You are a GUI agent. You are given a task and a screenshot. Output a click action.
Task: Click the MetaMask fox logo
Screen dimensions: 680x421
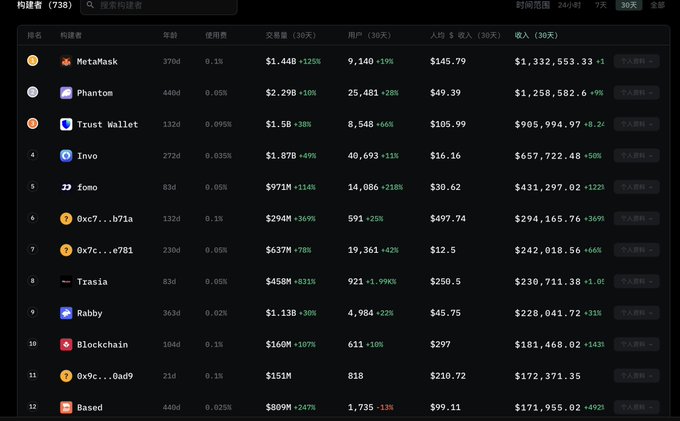point(66,62)
